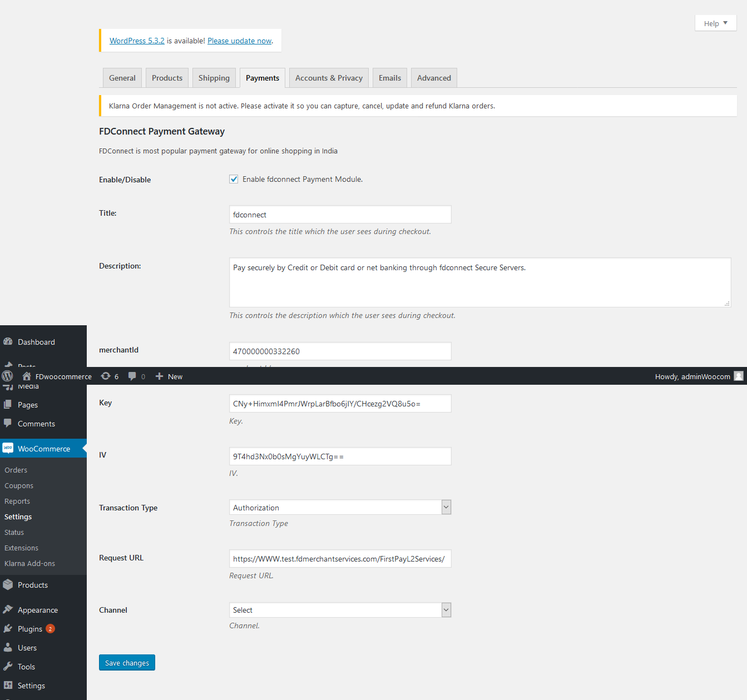
Task: Click the Plugins icon in sidebar
Action: 8,629
